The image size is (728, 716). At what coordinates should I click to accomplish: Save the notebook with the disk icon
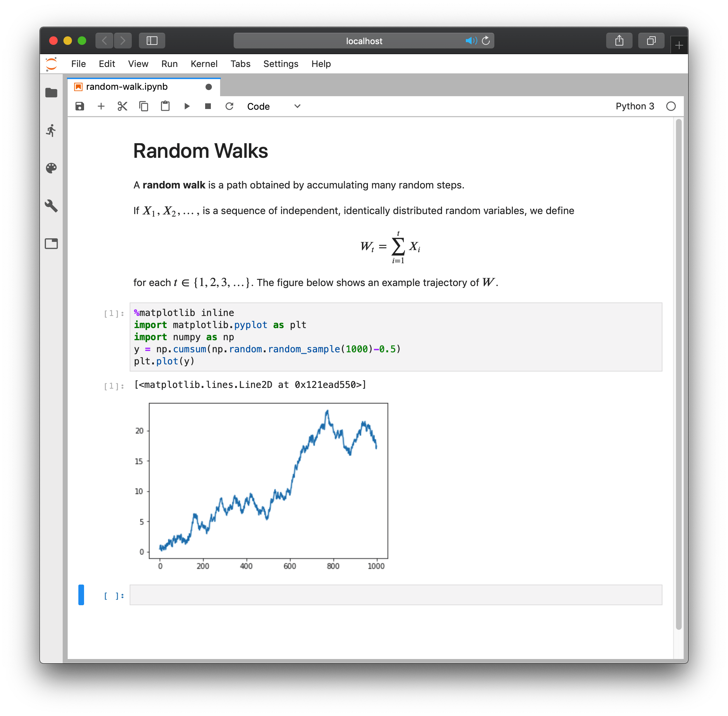[80, 107]
